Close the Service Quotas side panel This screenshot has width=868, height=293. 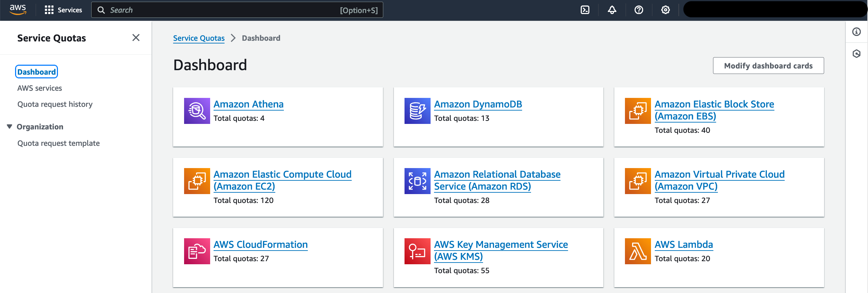click(136, 38)
